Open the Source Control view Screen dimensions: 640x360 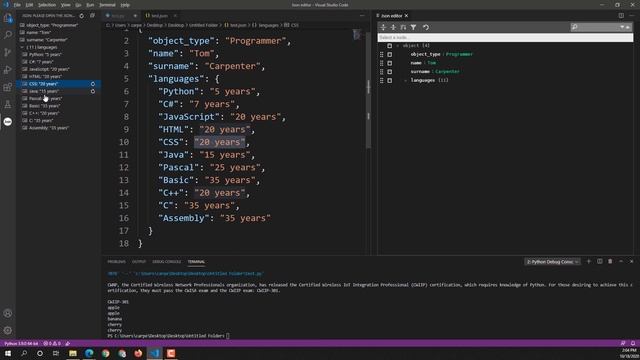pyautogui.click(x=8, y=52)
